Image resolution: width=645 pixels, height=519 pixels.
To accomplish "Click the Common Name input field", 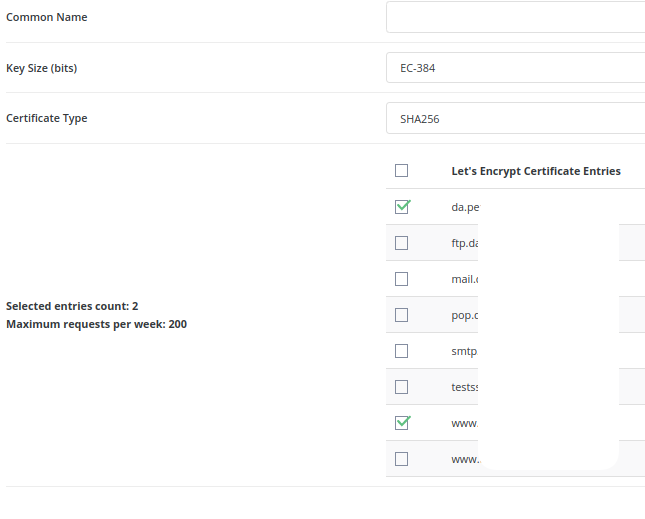I will pos(515,17).
